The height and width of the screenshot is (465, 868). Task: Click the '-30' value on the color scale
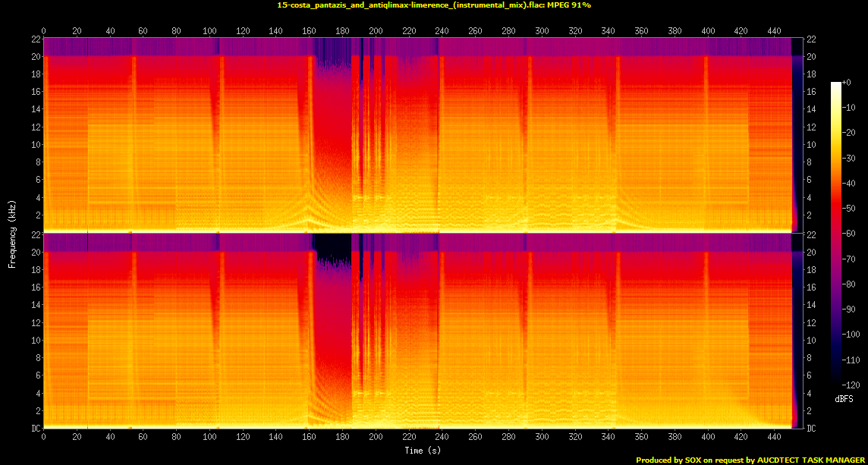848,158
